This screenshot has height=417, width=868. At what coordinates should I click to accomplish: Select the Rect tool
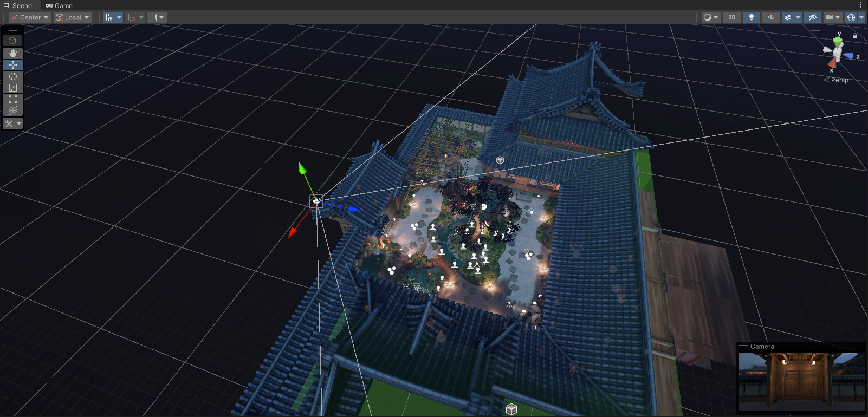point(13,99)
